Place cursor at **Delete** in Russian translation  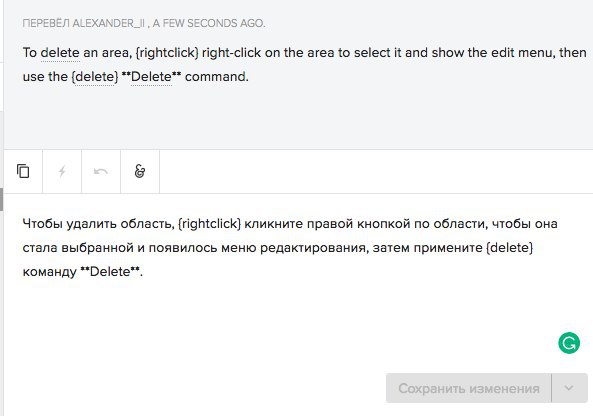click(x=110, y=272)
